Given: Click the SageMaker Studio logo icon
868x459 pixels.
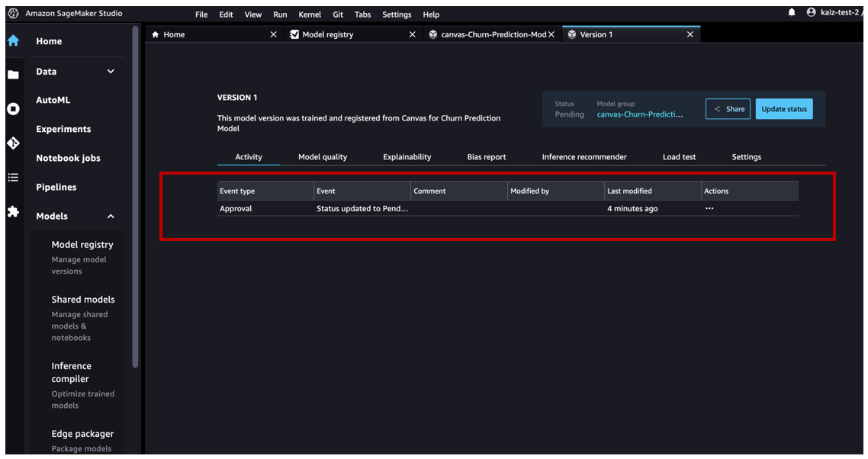Looking at the screenshot, I should pyautogui.click(x=13, y=13).
